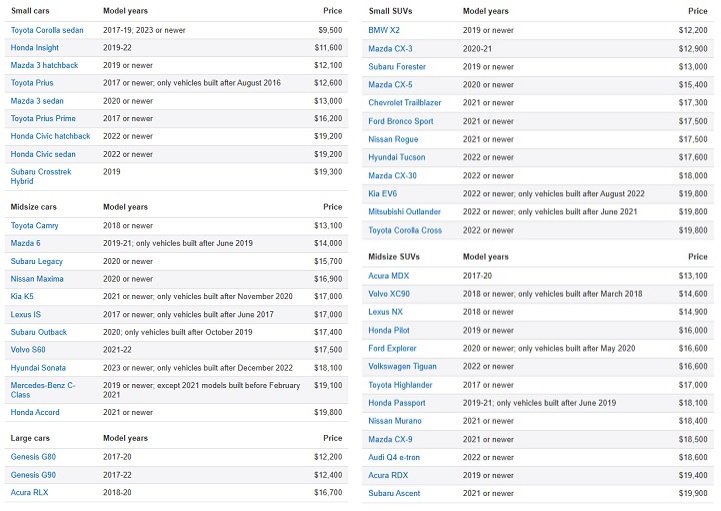The height and width of the screenshot is (511, 721).
Task: Open the Audi Q4 e-tron link
Action: pos(394,458)
